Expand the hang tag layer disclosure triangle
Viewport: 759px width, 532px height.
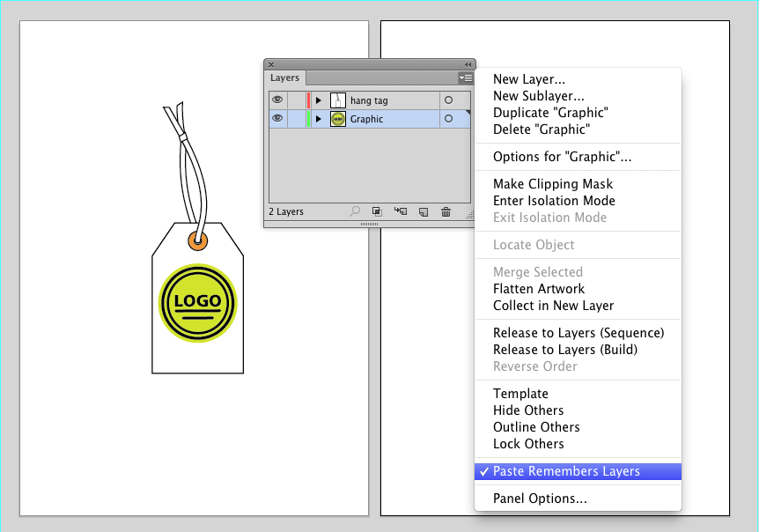319,100
